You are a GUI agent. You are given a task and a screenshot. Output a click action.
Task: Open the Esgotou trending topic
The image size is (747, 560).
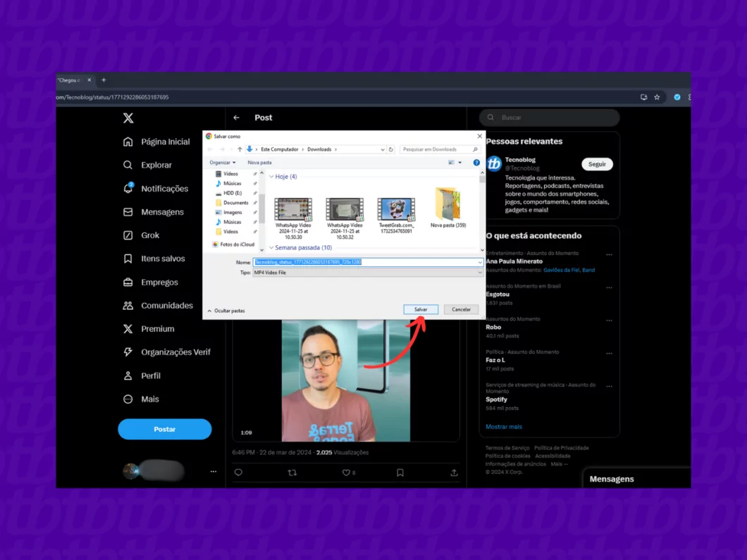coord(498,294)
